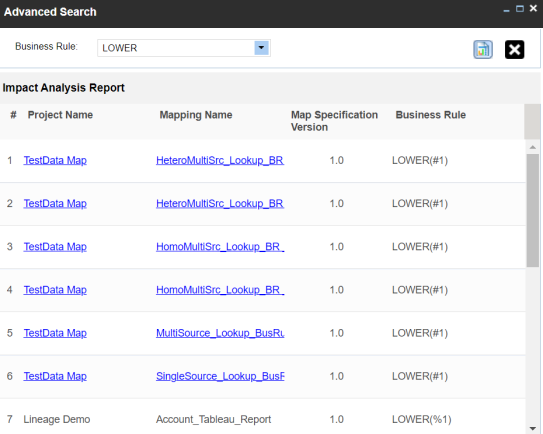Minimize the Advanced Search window
The height and width of the screenshot is (434, 543).
[x=506, y=10]
